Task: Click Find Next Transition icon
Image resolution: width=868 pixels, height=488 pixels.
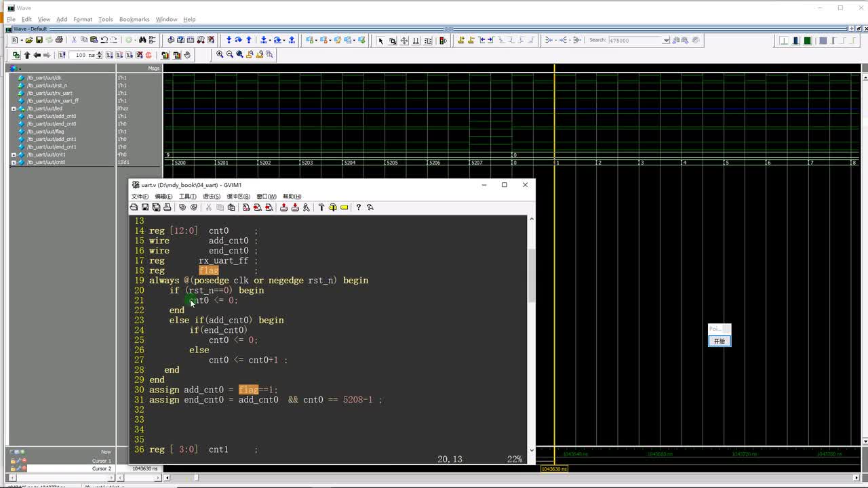Action: click(491, 40)
